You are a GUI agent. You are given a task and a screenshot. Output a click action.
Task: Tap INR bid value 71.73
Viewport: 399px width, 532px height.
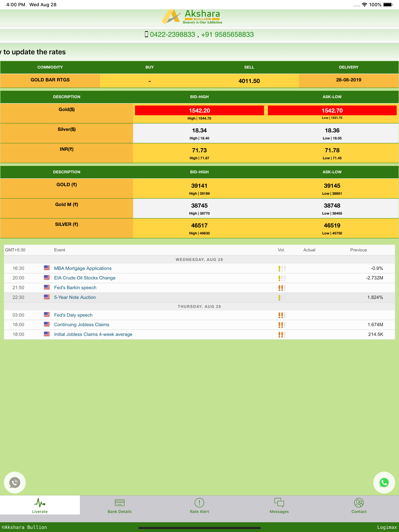[x=199, y=150]
